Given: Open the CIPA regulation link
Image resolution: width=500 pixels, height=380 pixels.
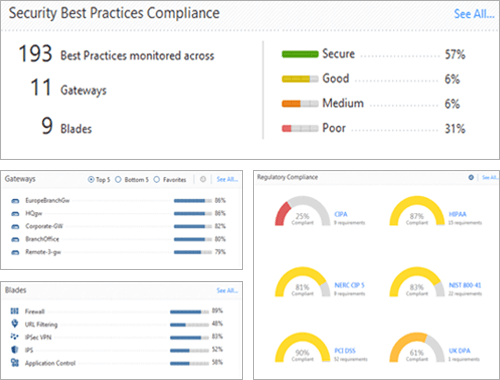Looking at the screenshot, I should [341, 214].
